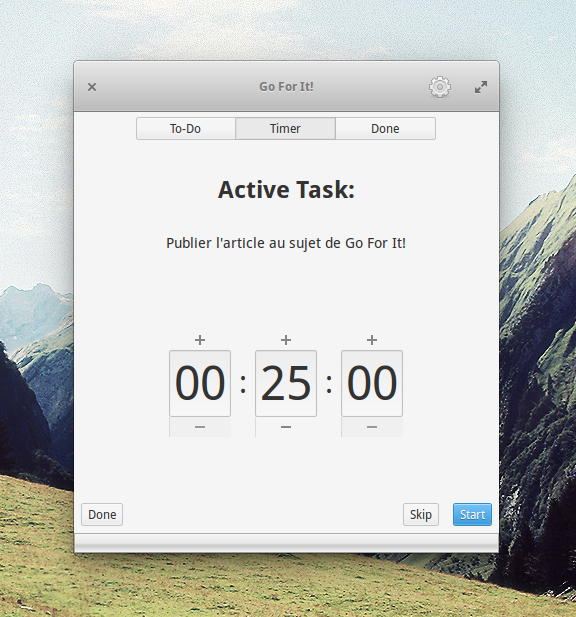Increase hours with the plus icon
Screen dimensions: 576x617
click(200, 340)
